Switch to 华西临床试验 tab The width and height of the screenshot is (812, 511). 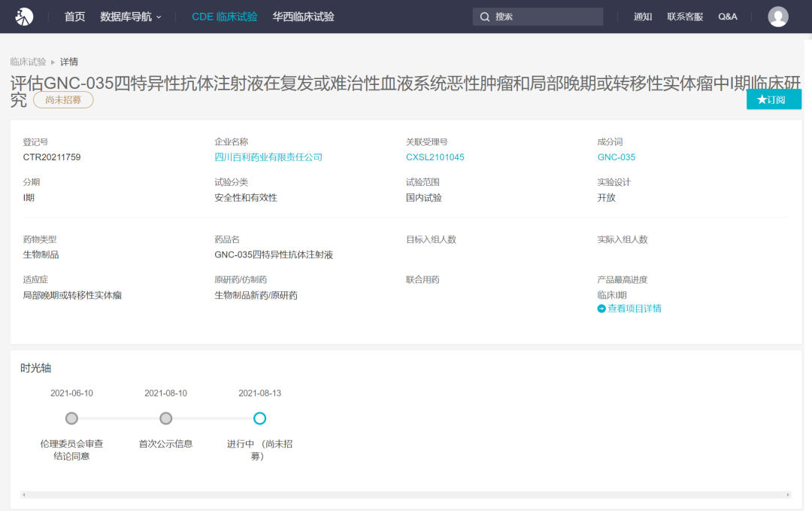304,17
